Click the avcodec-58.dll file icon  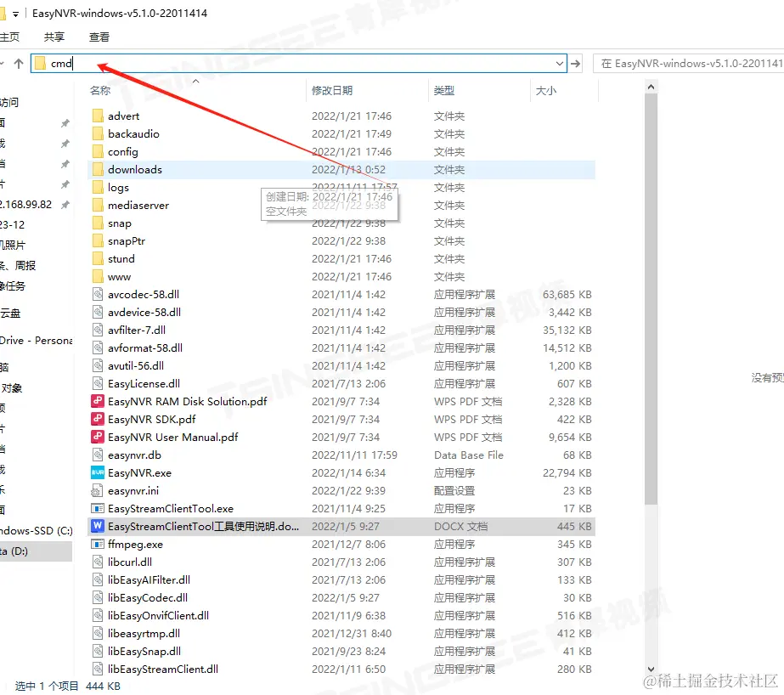98,295
